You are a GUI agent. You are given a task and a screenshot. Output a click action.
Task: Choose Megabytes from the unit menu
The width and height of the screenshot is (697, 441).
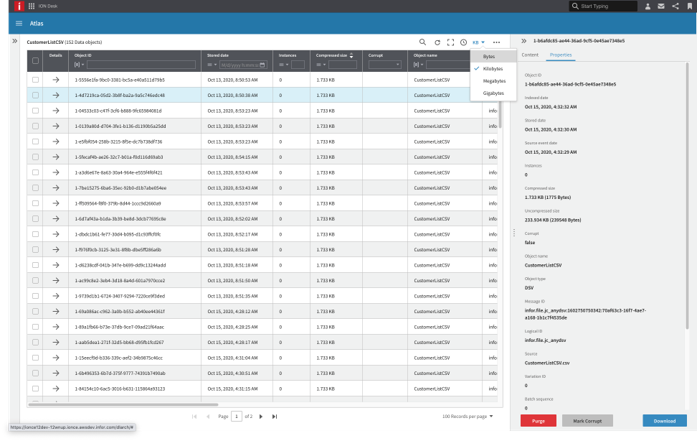pos(494,81)
